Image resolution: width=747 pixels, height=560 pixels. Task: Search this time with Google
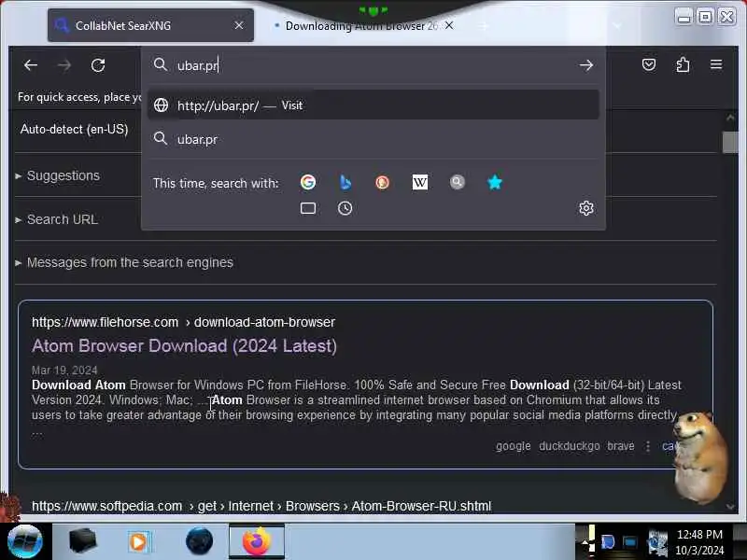coord(308,182)
